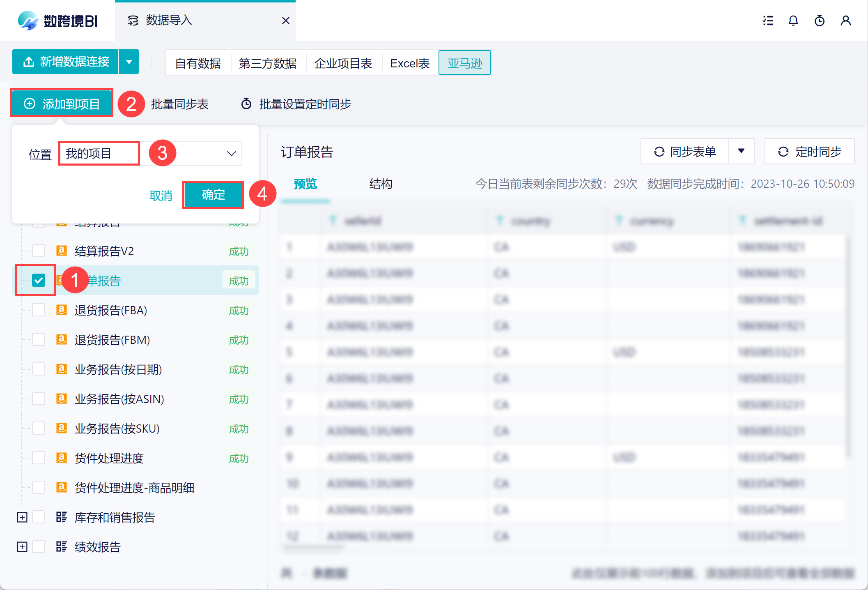Expand the 库存和销售报告 tree node
Screen dimensions: 868x590
click(x=22, y=517)
